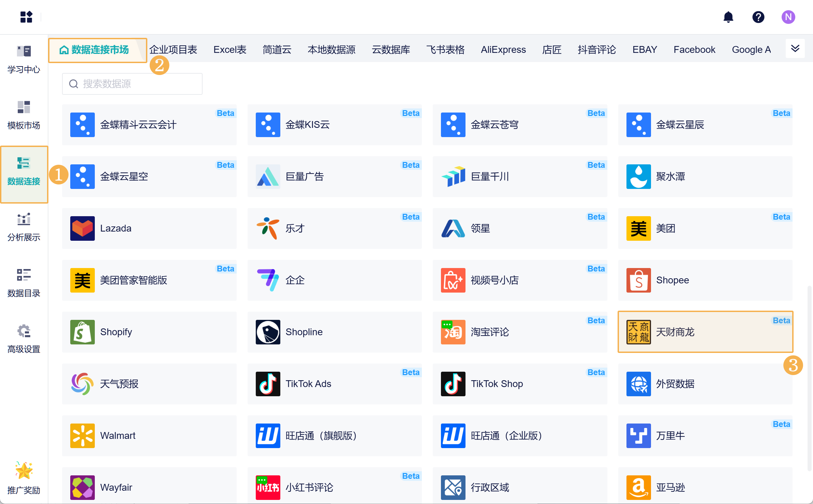Choose the Shopify data source card
Screen dimensions: 813x504
(149, 332)
